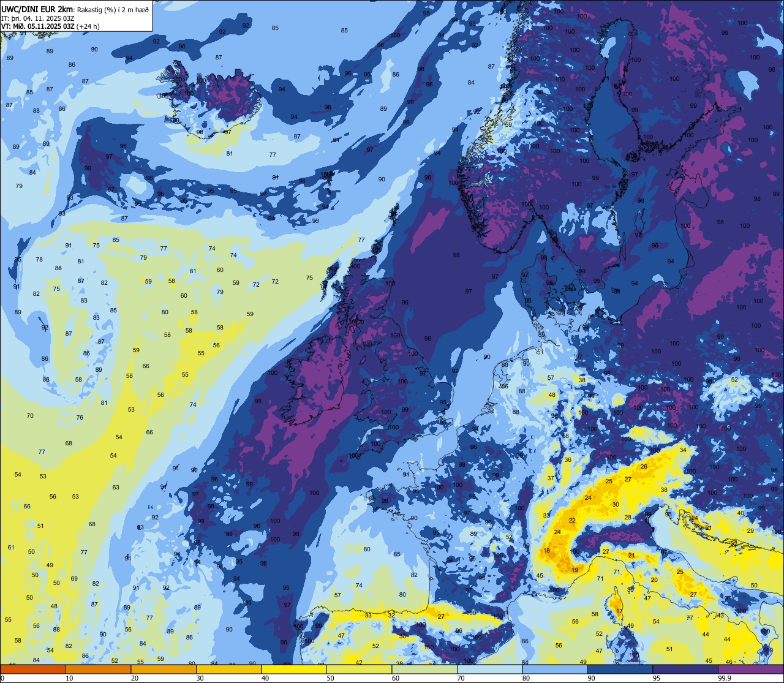Image resolution: width=784 pixels, height=683 pixels.
Task: Click the legend tick label "70" on colour bar
Action: point(461,678)
